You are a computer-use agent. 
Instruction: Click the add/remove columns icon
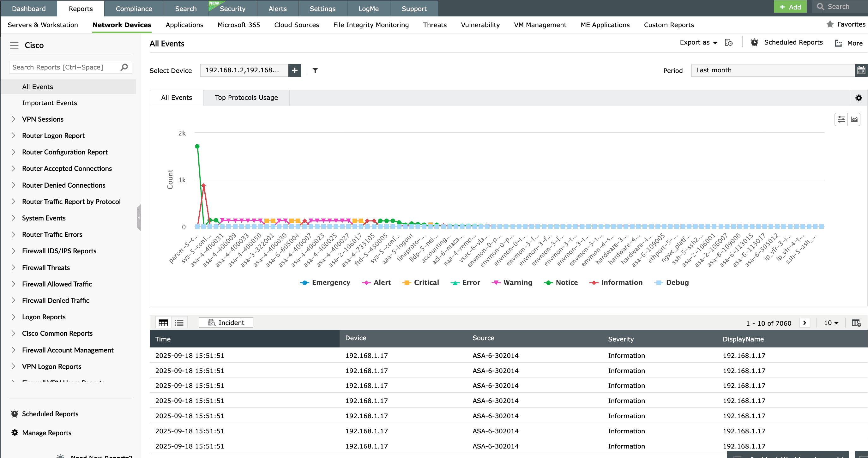pos(856,323)
